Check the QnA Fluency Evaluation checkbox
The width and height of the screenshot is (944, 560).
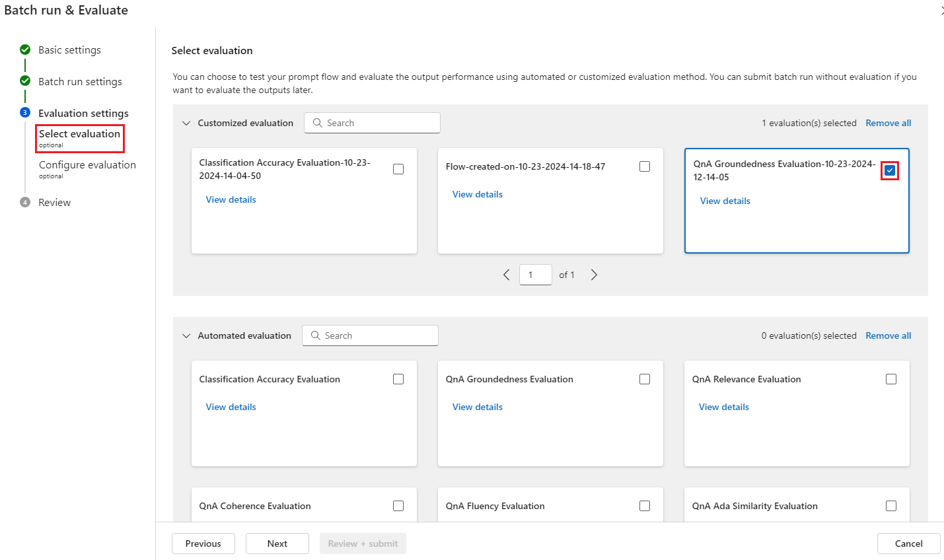coord(645,506)
